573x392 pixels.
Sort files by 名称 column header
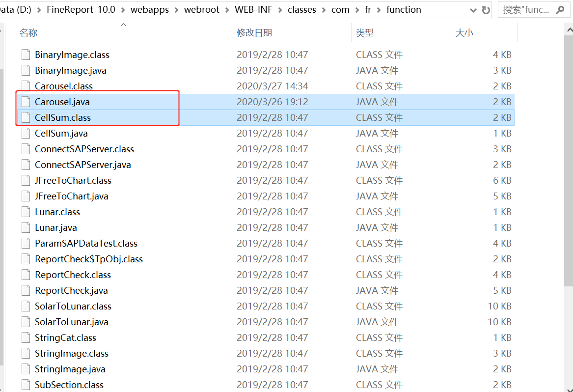point(28,33)
